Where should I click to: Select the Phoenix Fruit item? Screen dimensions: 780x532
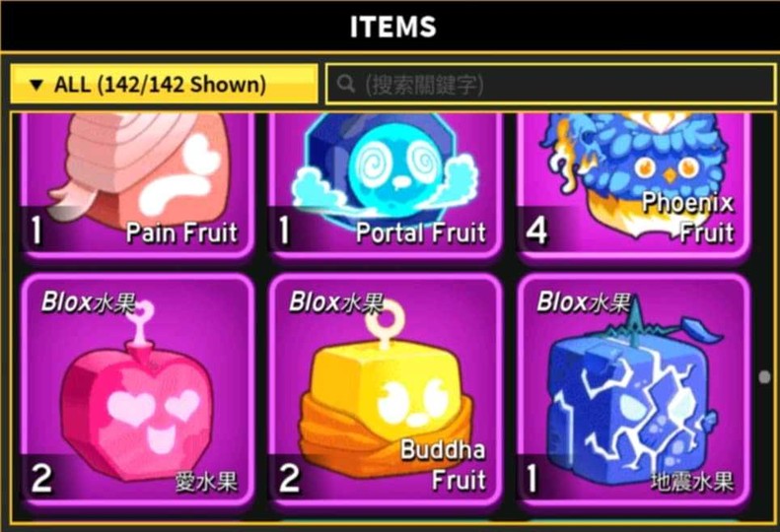point(633,185)
